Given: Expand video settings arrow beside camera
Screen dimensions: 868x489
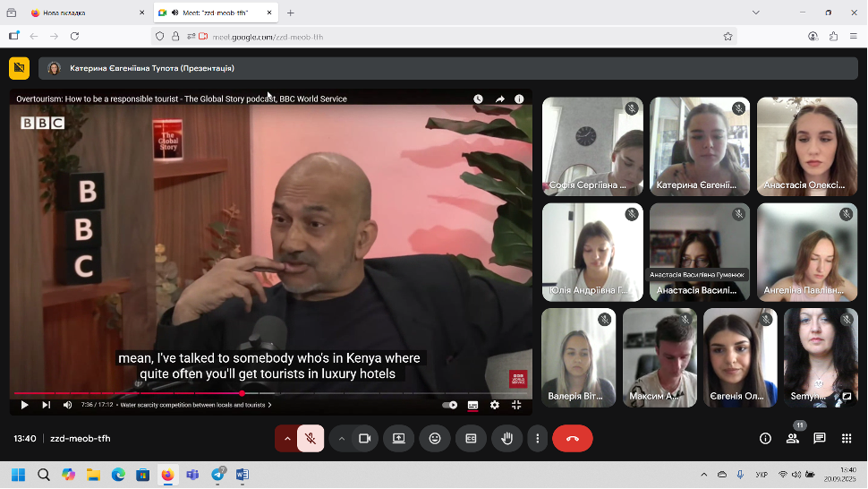Looking at the screenshot, I should click(341, 439).
